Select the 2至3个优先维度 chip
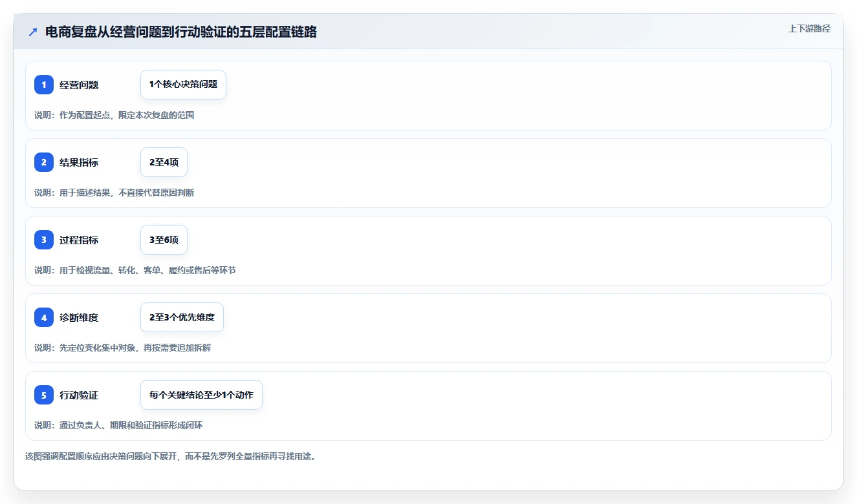Image resolution: width=857 pixels, height=504 pixels. (182, 317)
